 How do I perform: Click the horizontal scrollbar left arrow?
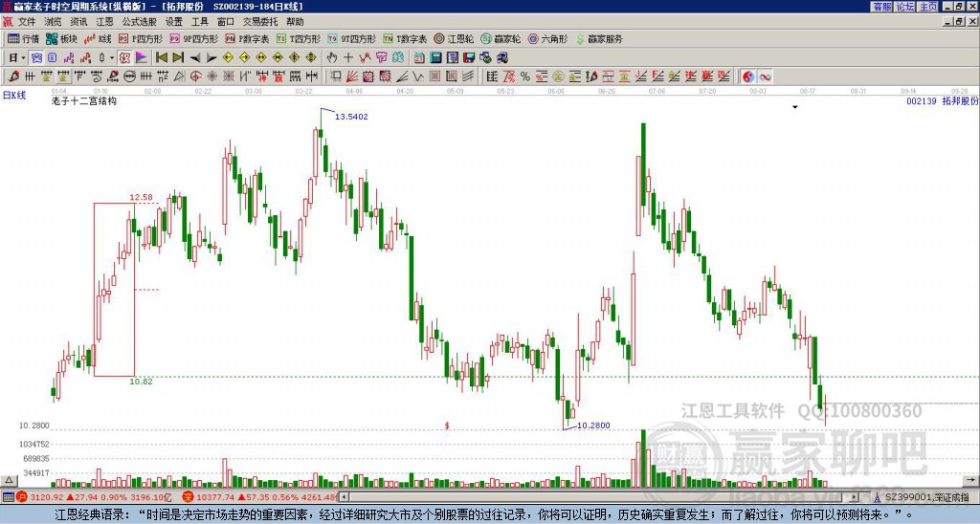(x=345, y=497)
